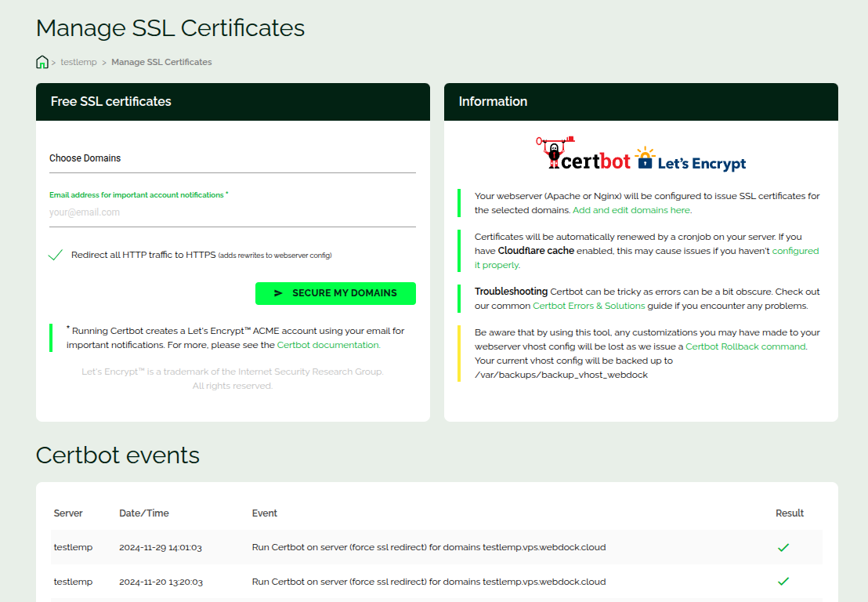Click the Certbot Rollback command link
Screen dimensions: 868x602
coord(745,346)
